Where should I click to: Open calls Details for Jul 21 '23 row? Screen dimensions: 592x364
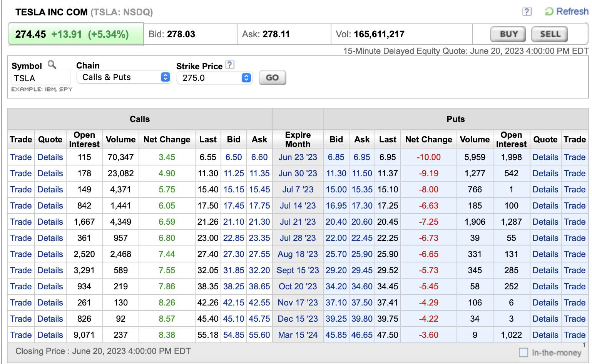click(x=50, y=222)
